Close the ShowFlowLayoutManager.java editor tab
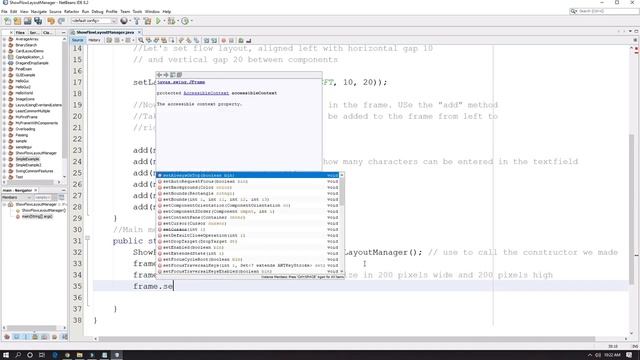 pyautogui.click(x=140, y=32)
